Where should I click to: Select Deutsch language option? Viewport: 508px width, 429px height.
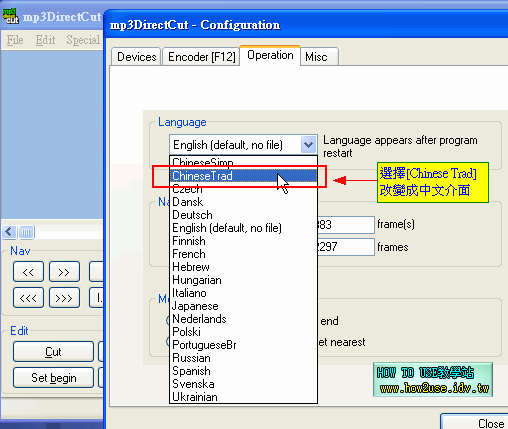tap(243, 215)
